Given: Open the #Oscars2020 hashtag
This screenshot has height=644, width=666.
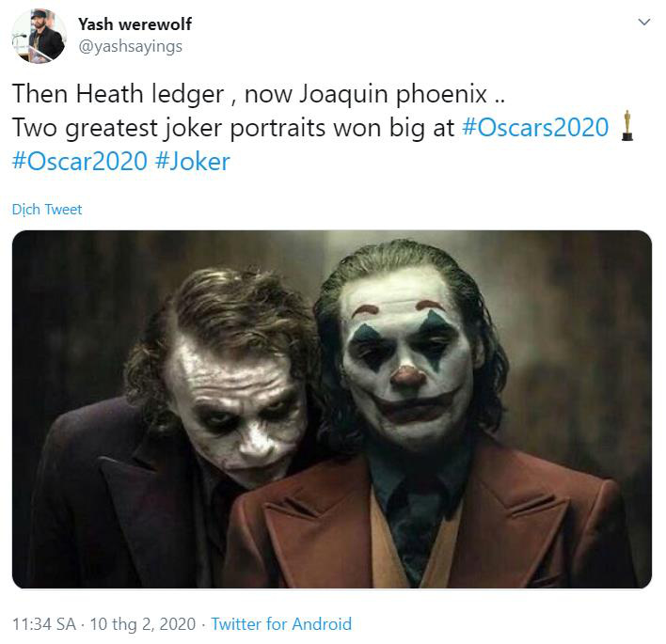Looking at the screenshot, I should click(x=535, y=127).
